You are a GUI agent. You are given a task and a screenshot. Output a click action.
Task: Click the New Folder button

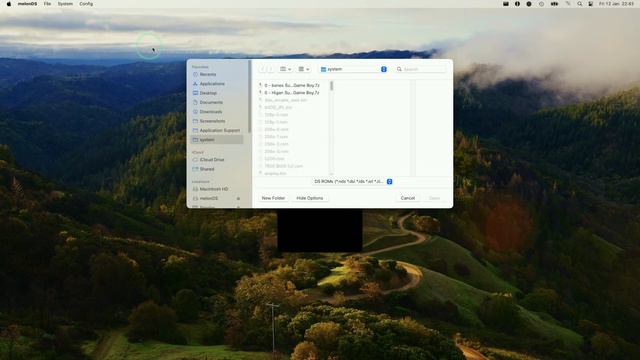click(273, 198)
